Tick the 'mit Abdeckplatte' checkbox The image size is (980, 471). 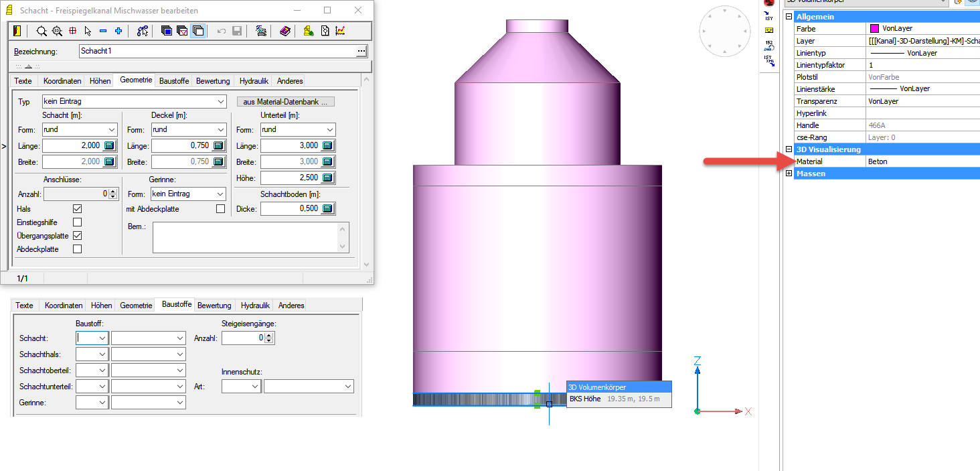[x=220, y=209]
